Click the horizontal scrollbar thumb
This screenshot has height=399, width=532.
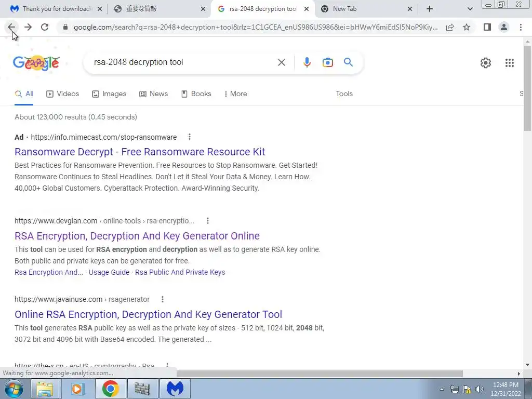320,374
